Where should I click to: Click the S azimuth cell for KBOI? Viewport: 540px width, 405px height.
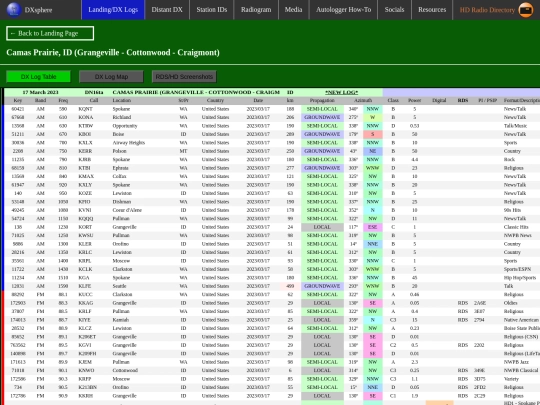click(x=373, y=134)
